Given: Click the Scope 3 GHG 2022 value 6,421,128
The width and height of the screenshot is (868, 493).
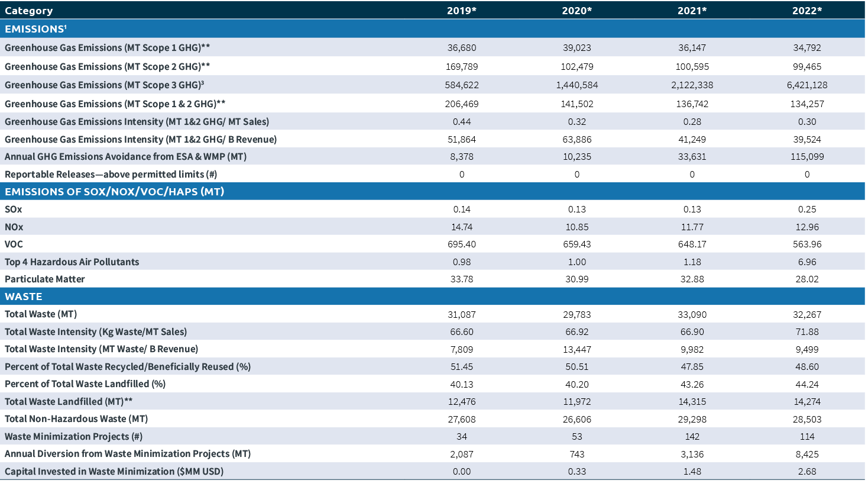Looking at the screenshot, I should [807, 85].
